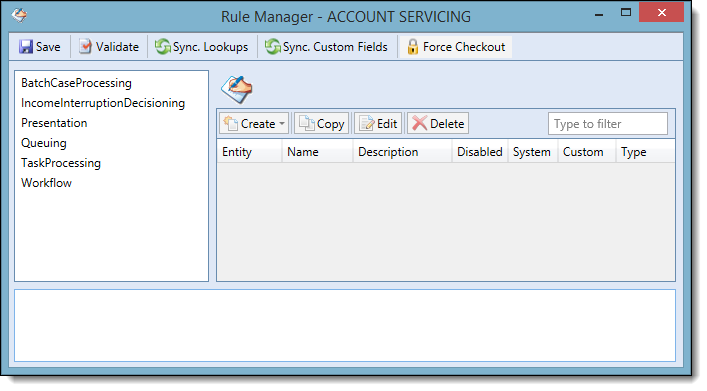Sort by the Custom column header
Image resolution: width=707 pixels, height=391 pixels.
tap(587, 152)
